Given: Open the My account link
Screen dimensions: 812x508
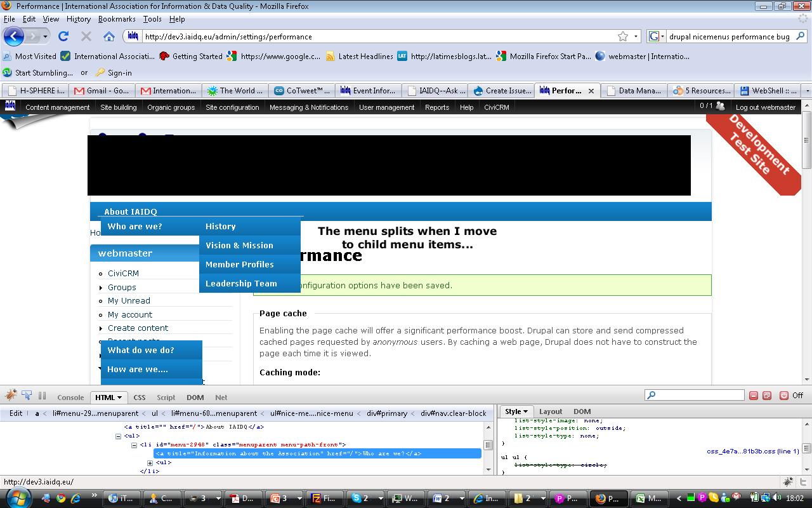Looking at the screenshot, I should pyautogui.click(x=130, y=314).
